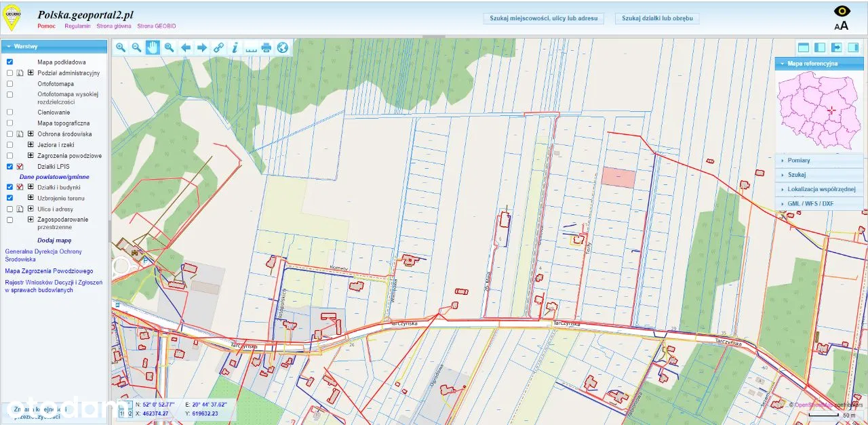Open the Strona główna menu link
The width and height of the screenshot is (868, 425).
(115, 26)
